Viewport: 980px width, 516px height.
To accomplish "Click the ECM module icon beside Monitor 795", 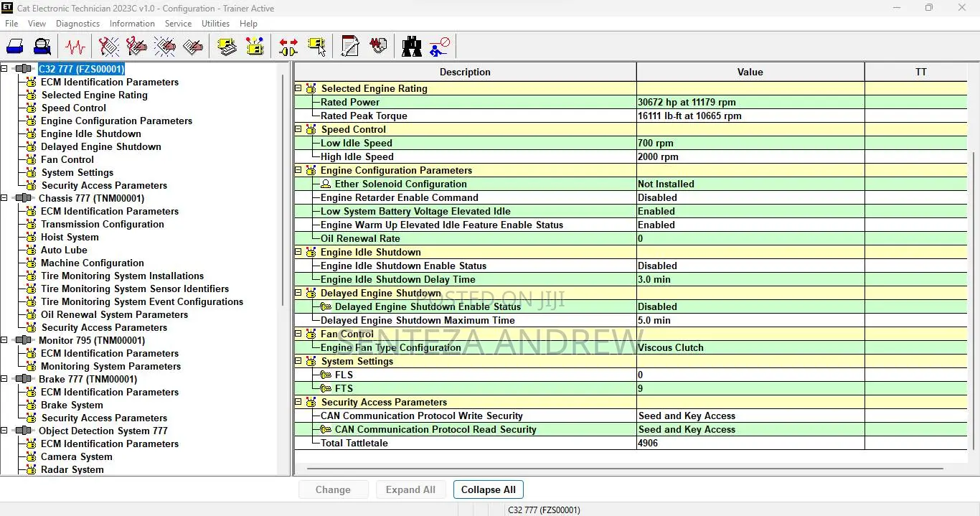I will pyautogui.click(x=24, y=340).
